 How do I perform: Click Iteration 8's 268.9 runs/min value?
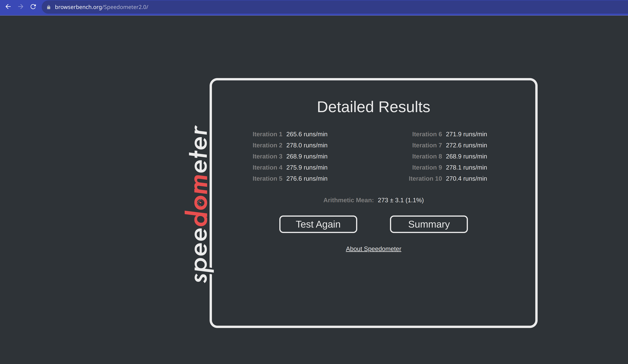click(466, 157)
